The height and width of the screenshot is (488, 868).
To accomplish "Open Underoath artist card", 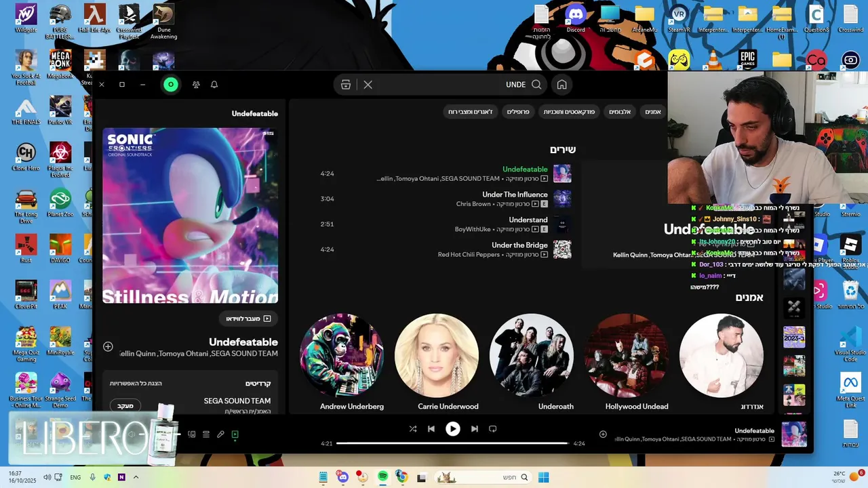I will [x=532, y=362].
